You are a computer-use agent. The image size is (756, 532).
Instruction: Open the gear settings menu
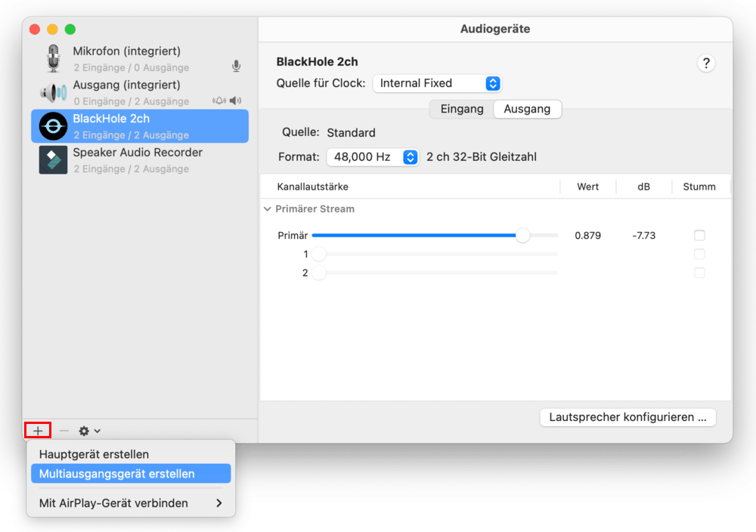click(89, 431)
